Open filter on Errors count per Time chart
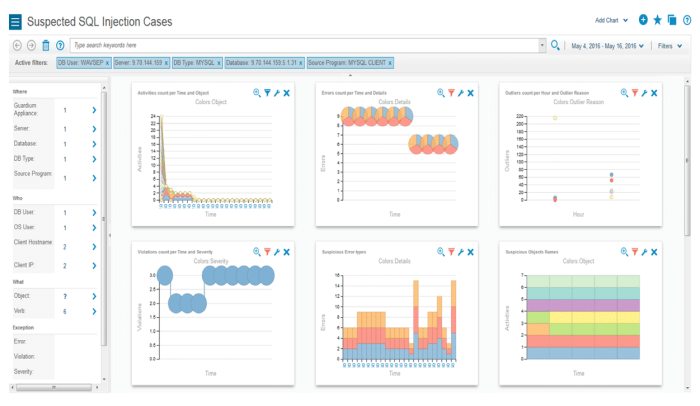700x406 pixels. click(451, 93)
